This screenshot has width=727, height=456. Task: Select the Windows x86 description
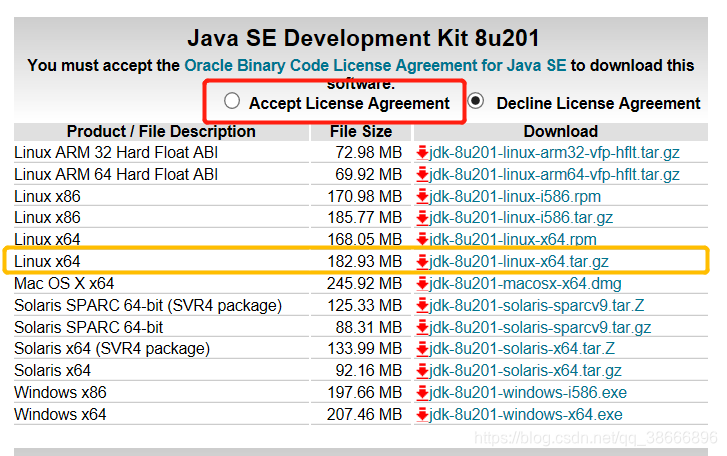tap(60, 393)
